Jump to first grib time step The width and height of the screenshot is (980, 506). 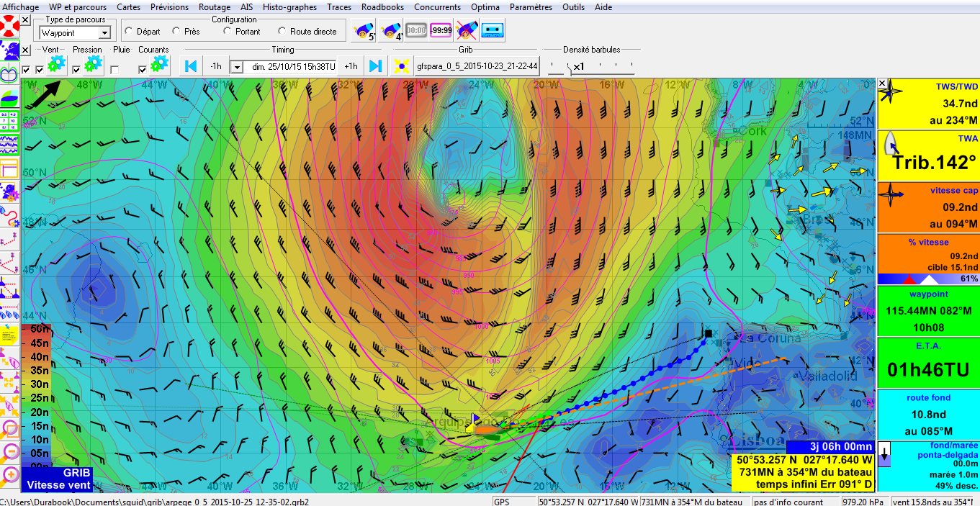(191, 66)
